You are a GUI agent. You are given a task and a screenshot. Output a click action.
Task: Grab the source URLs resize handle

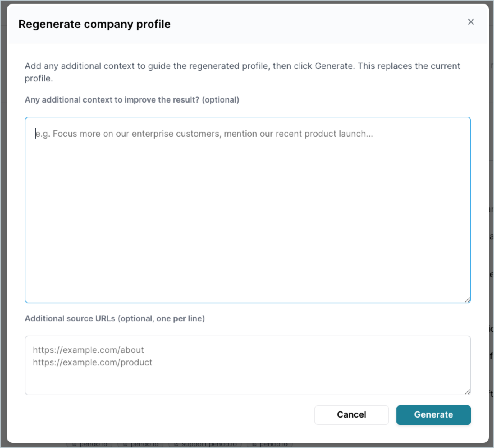[468, 392]
